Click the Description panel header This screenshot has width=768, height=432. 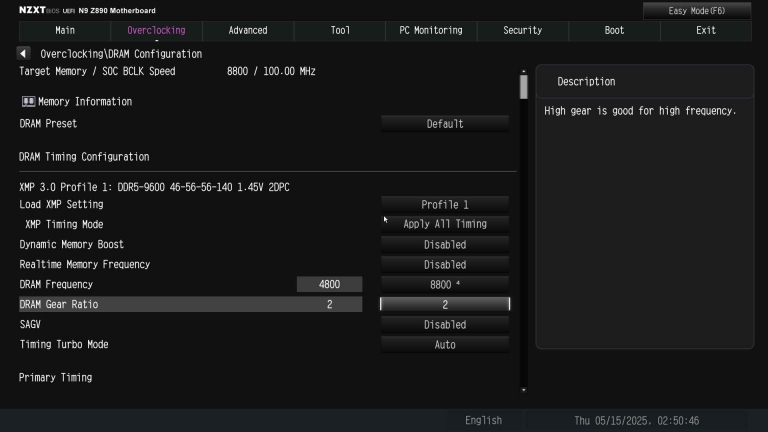coord(645,81)
